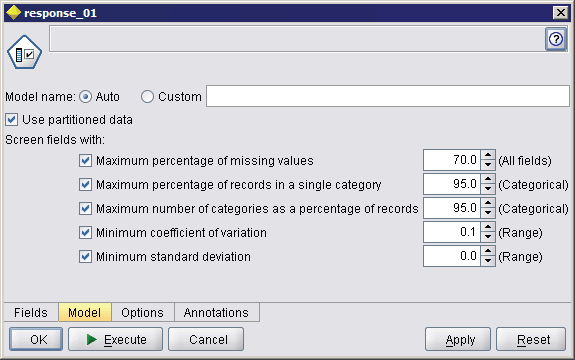Disable Minimum coefficient of variation screening

pyautogui.click(x=85, y=232)
